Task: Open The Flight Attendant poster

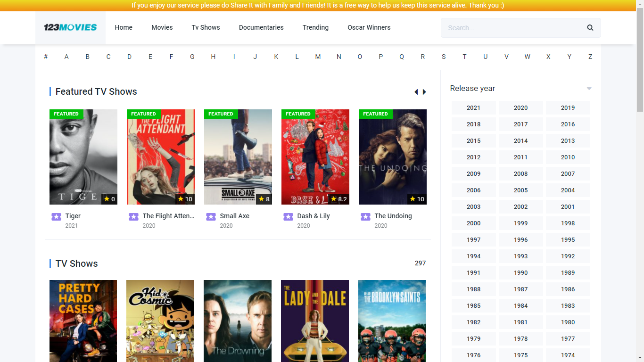Action: 161,157
